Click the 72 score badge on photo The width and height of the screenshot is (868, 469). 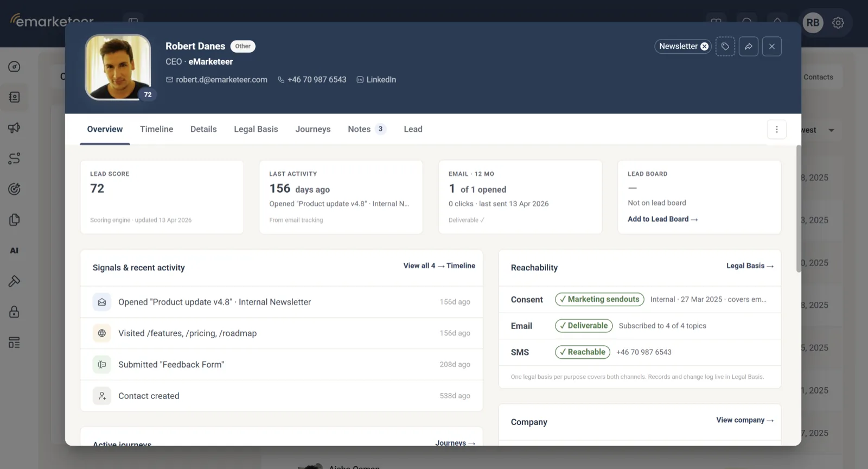pyautogui.click(x=148, y=94)
